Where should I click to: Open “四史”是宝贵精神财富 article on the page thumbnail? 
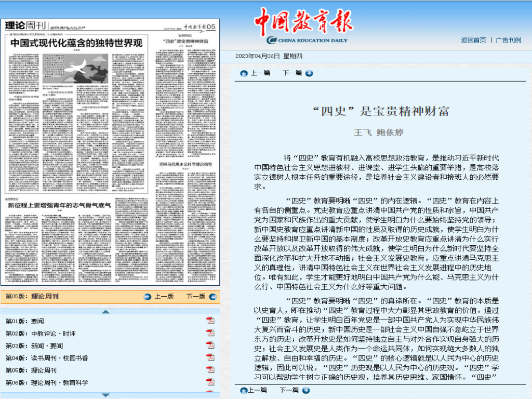point(185,41)
